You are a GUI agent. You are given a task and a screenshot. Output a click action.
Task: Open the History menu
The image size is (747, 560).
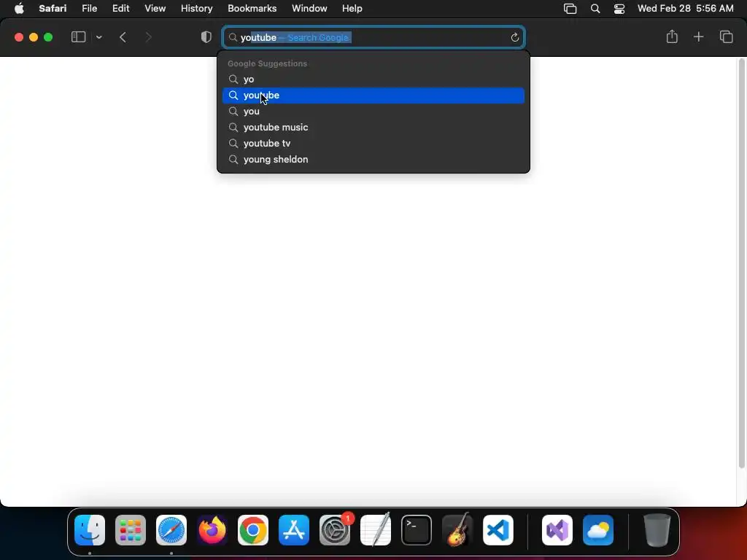[x=196, y=9]
